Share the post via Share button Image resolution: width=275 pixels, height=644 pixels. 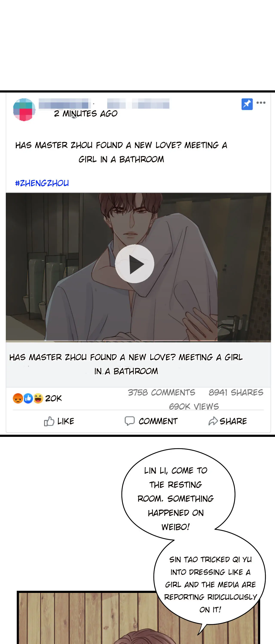pyautogui.click(x=228, y=421)
